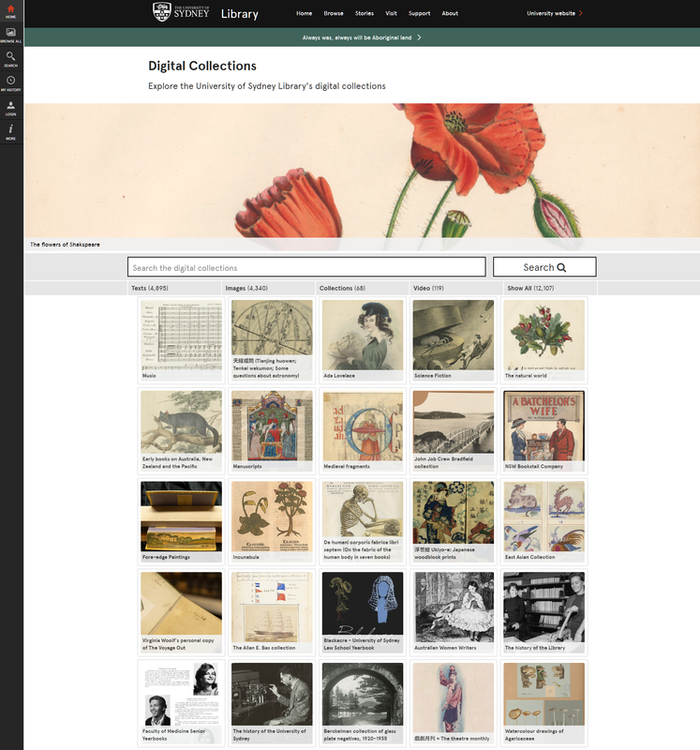The height and width of the screenshot is (750, 700).
Task: Click the Aboriginal land banner chevron
Action: (x=419, y=37)
